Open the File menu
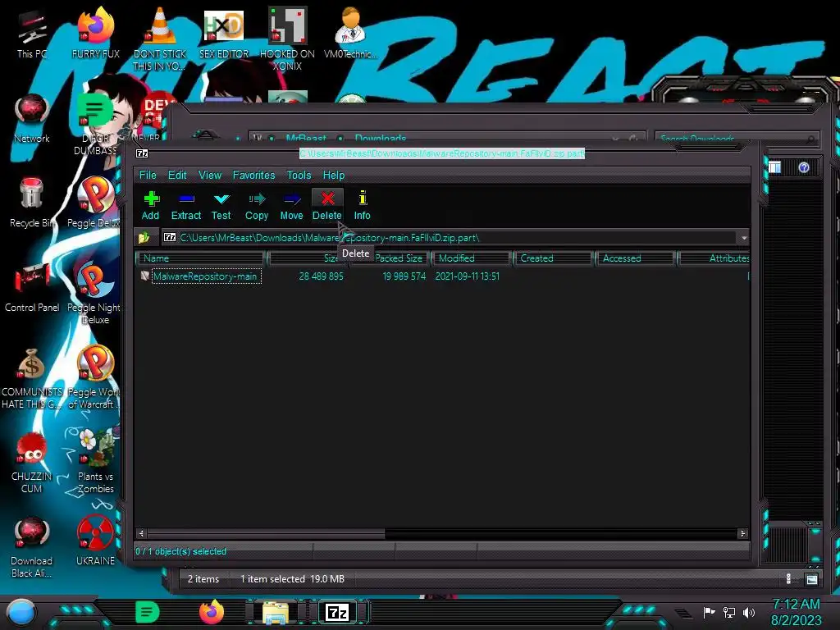This screenshot has width=840, height=630. click(148, 176)
